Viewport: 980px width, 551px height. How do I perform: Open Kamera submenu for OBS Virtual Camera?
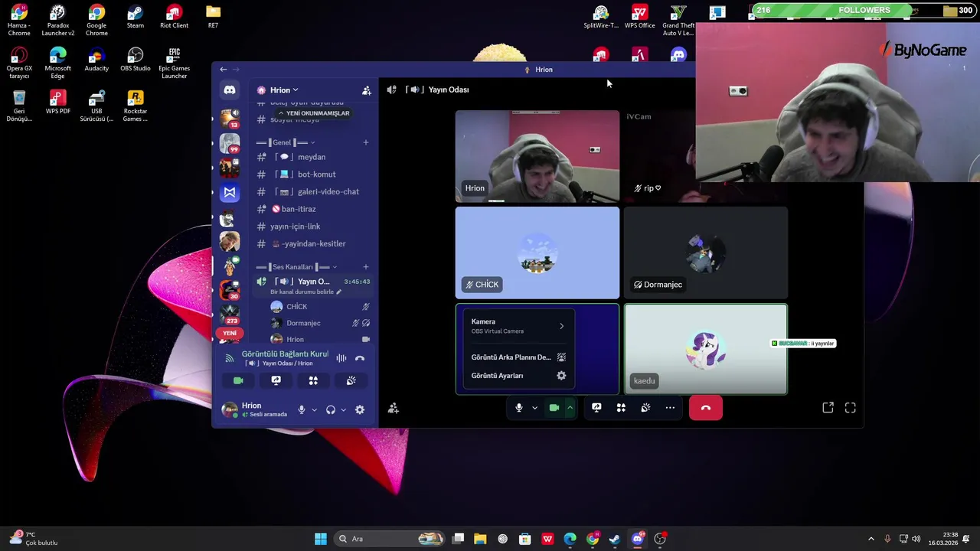click(x=518, y=326)
